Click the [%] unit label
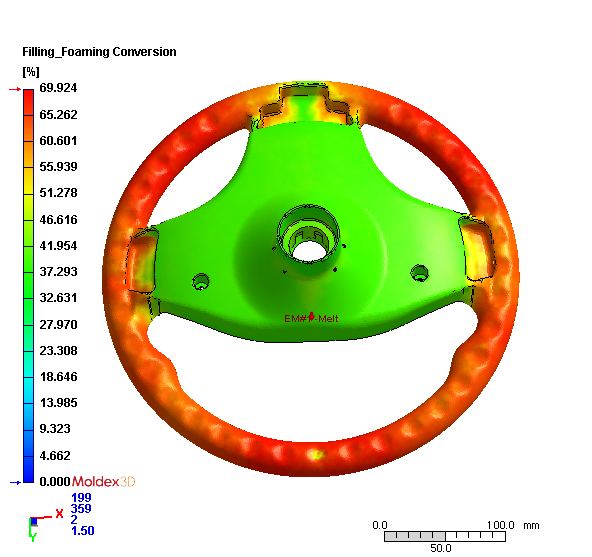 pos(31,71)
